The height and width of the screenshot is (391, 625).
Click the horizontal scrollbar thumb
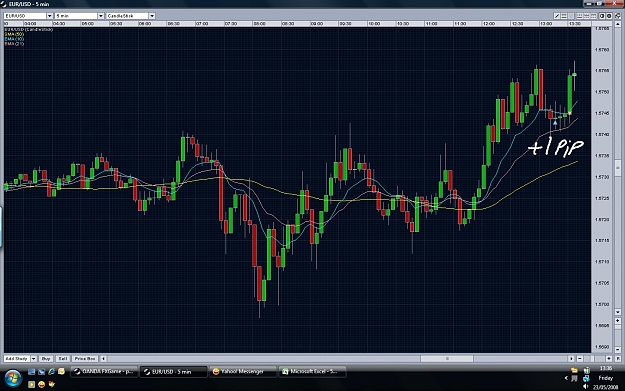pyautogui.click(x=447, y=359)
